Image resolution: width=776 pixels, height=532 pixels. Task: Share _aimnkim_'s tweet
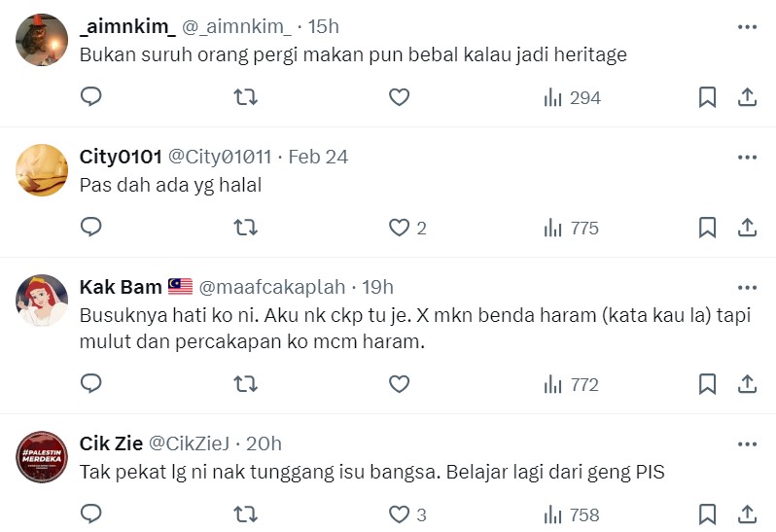click(747, 97)
